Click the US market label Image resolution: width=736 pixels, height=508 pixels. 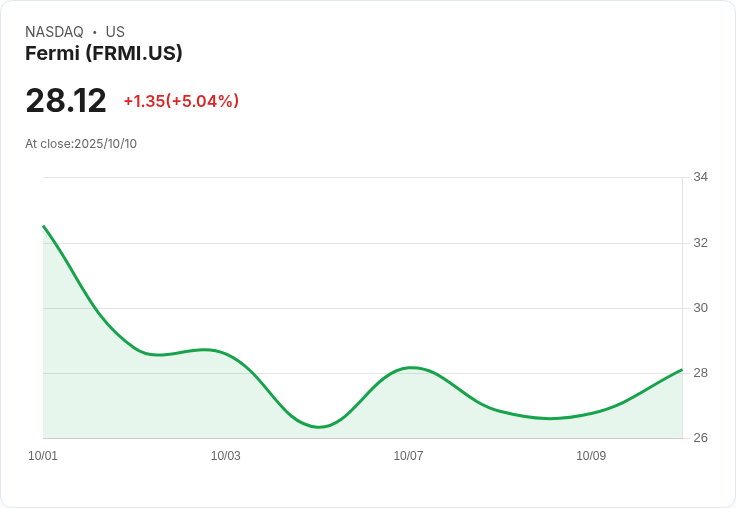(115, 31)
